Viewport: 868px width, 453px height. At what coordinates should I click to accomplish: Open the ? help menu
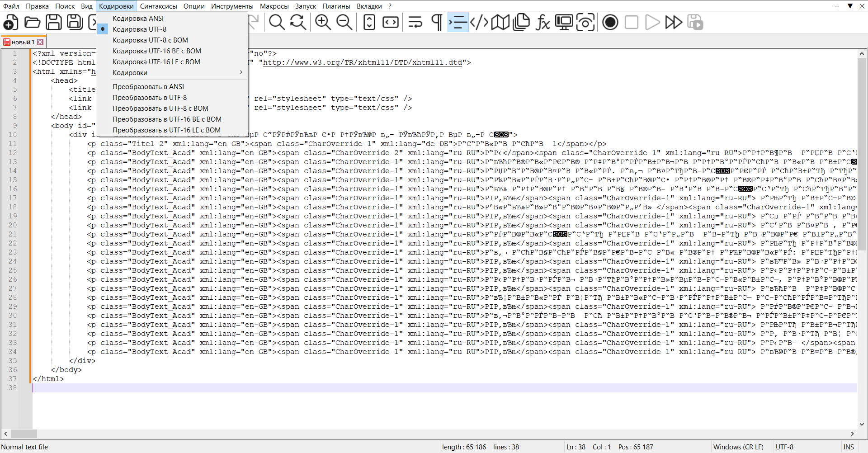390,6
